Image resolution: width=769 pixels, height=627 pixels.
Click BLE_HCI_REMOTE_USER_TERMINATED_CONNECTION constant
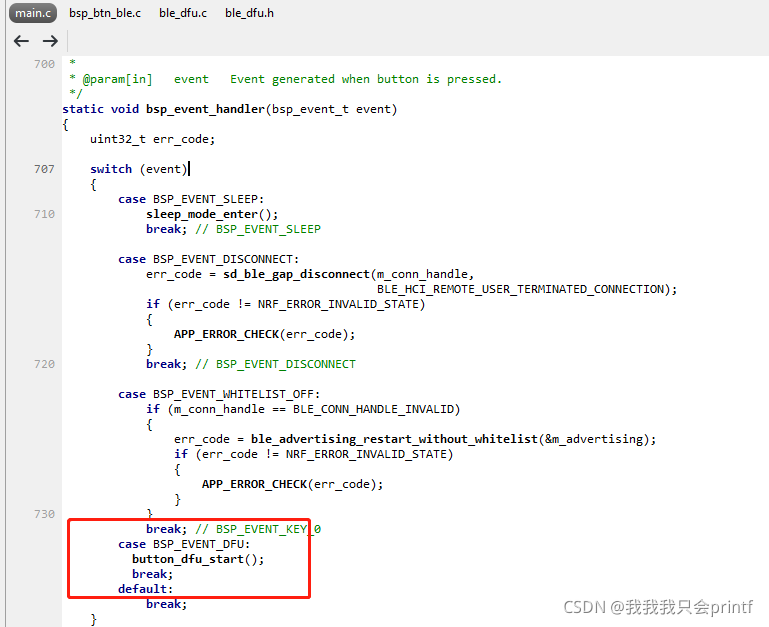click(520, 289)
